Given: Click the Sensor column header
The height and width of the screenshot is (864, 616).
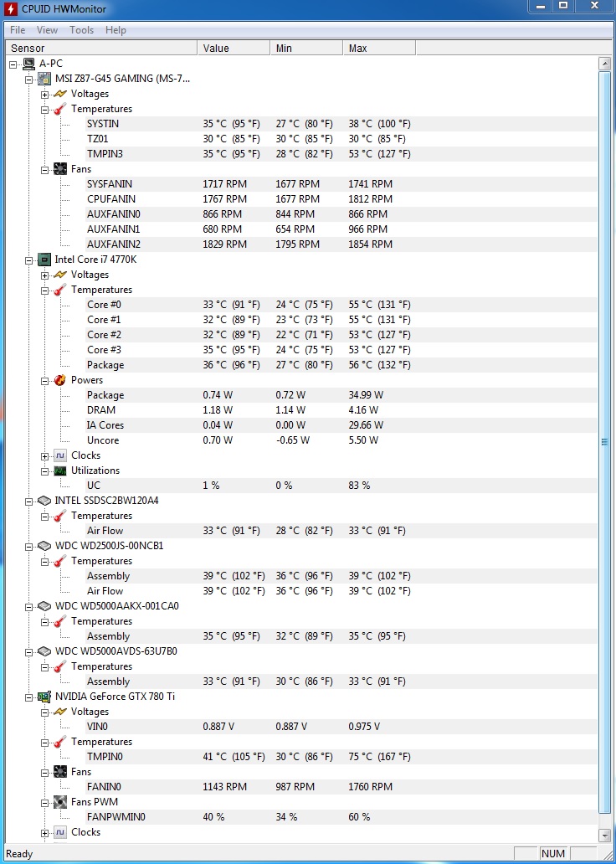Looking at the screenshot, I should pyautogui.click(x=101, y=48).
